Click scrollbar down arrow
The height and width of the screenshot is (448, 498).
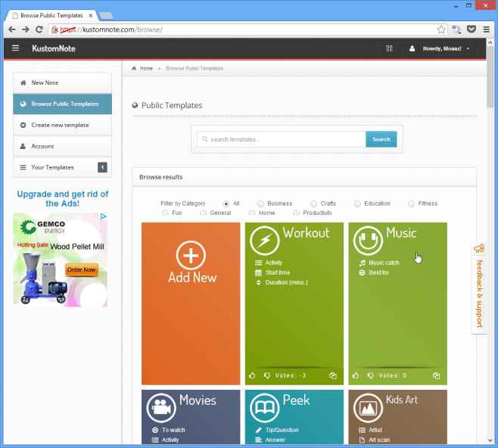[x=490, y=440]
